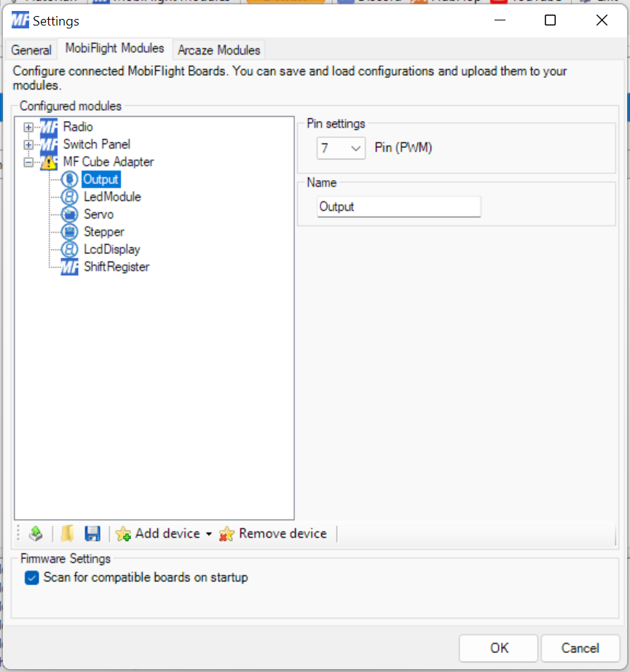Viewport: 630px width, 672px height.
Task: Click the toolbar drag grip handle
Action: tap(18, 534)
